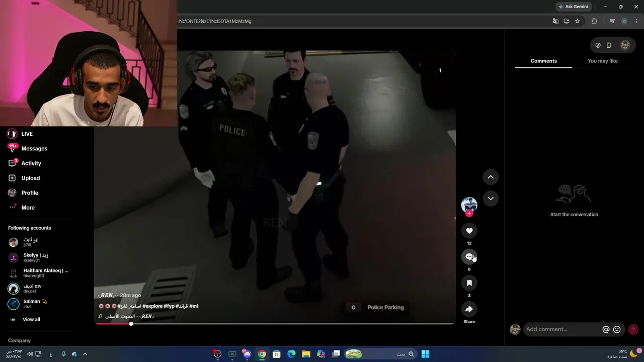Click the taskbar search box
This screenshot has height=362, width=644.
[x=380, y=354]
